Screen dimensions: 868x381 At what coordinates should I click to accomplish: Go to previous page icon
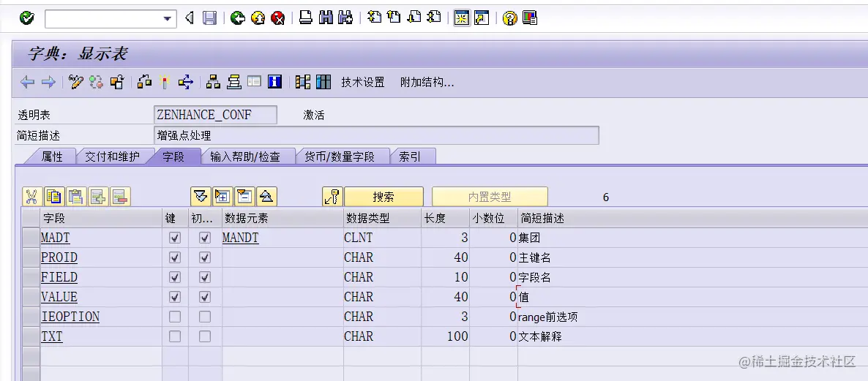coord(394,17)
